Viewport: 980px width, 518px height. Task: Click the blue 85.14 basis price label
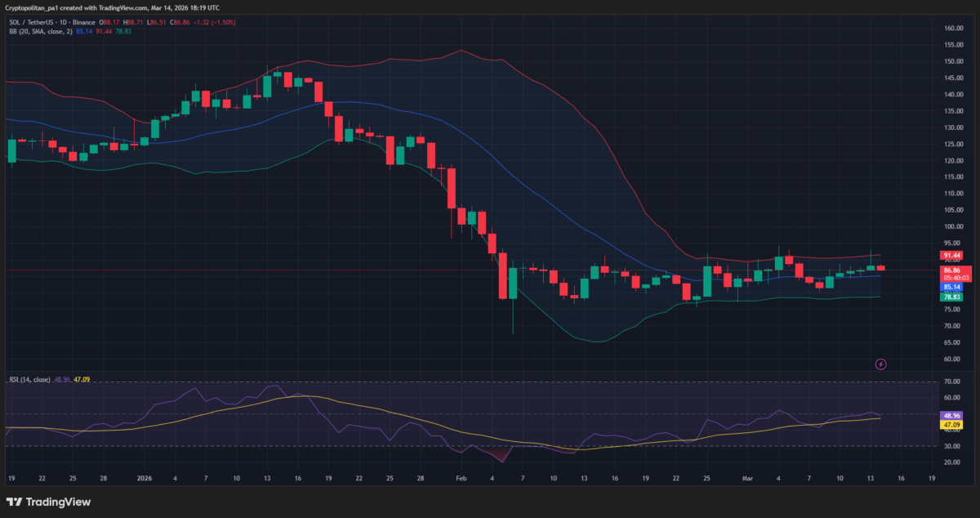tap(950, 288)
